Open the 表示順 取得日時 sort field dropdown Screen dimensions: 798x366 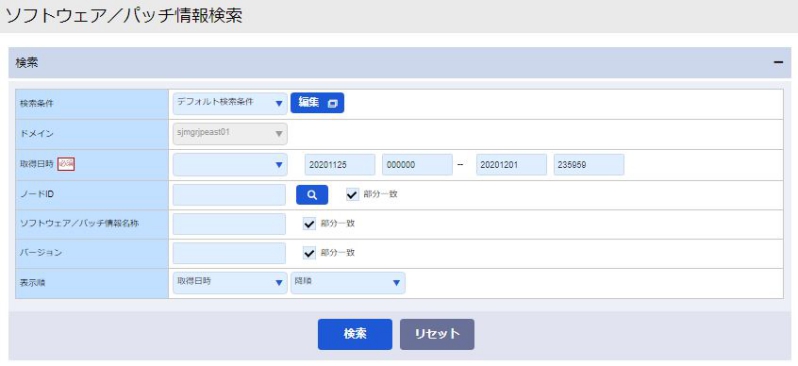[230, 283]
